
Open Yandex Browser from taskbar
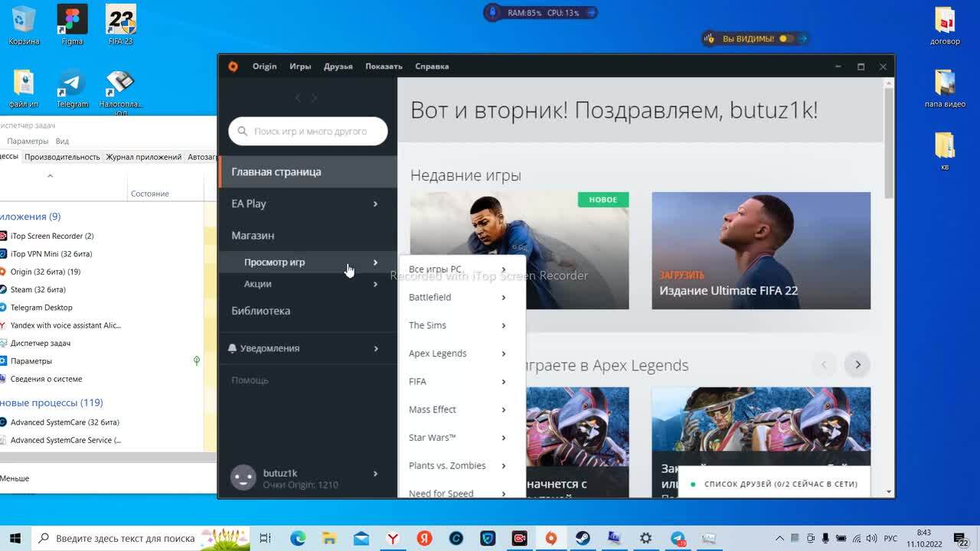393,538
